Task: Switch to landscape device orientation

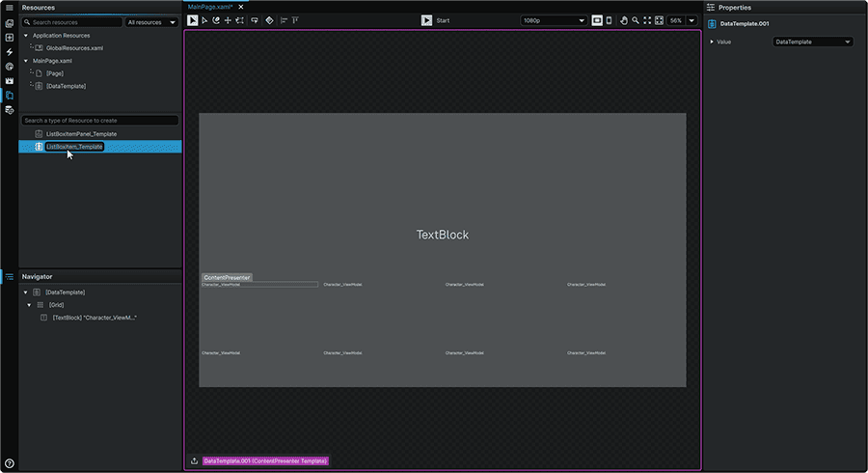Action: pyautogui.click(x=597, y=20)
